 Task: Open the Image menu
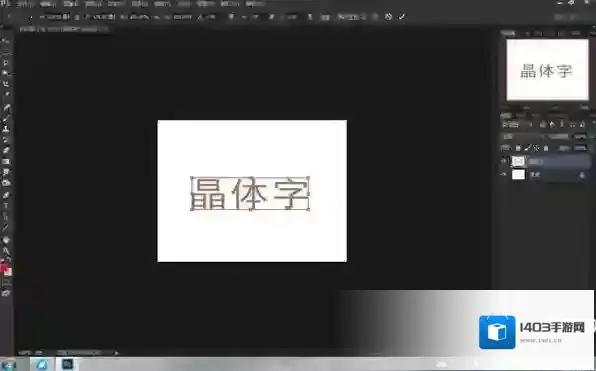(71, 4)
